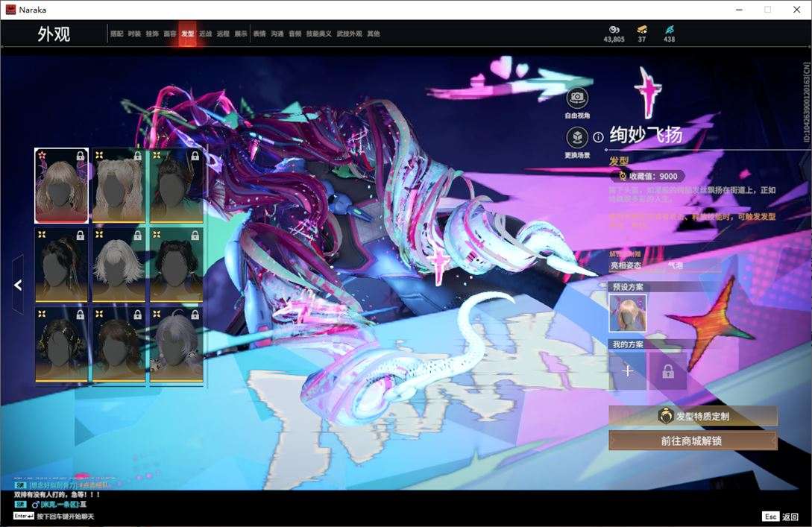Click the 预设方案 section label

628,287
